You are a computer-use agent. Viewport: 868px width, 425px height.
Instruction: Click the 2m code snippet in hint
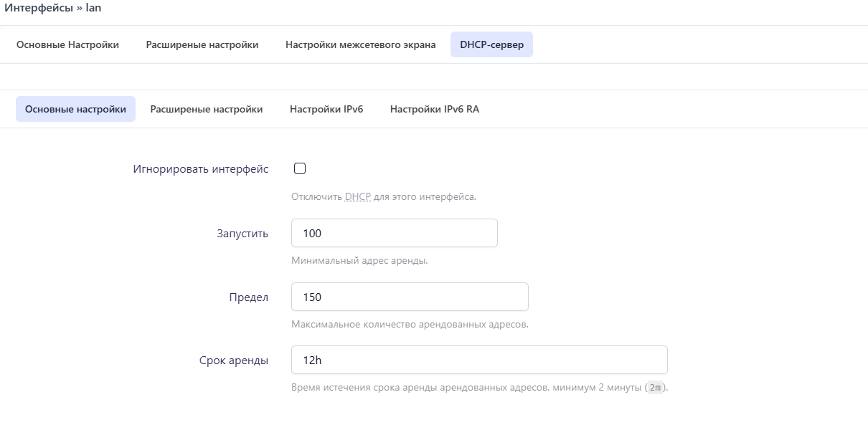point(655,388)
